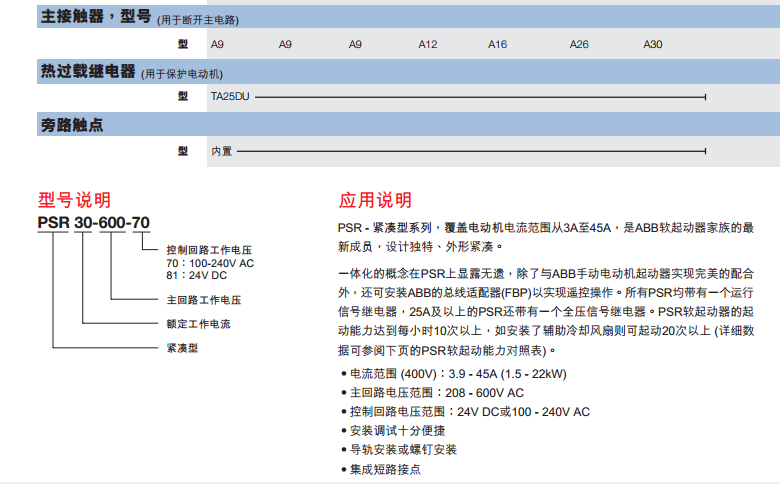Click the bullet '导轨安装或螺钉安装'
Screen dimensions: 780x484
click(398, 450)
